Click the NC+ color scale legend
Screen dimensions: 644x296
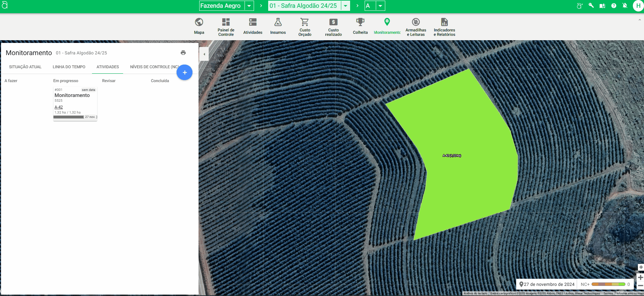(x=608, y=284)
